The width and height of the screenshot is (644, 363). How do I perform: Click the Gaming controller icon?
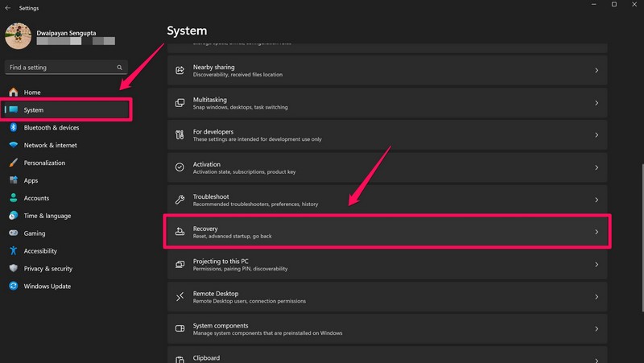(14, 233)
